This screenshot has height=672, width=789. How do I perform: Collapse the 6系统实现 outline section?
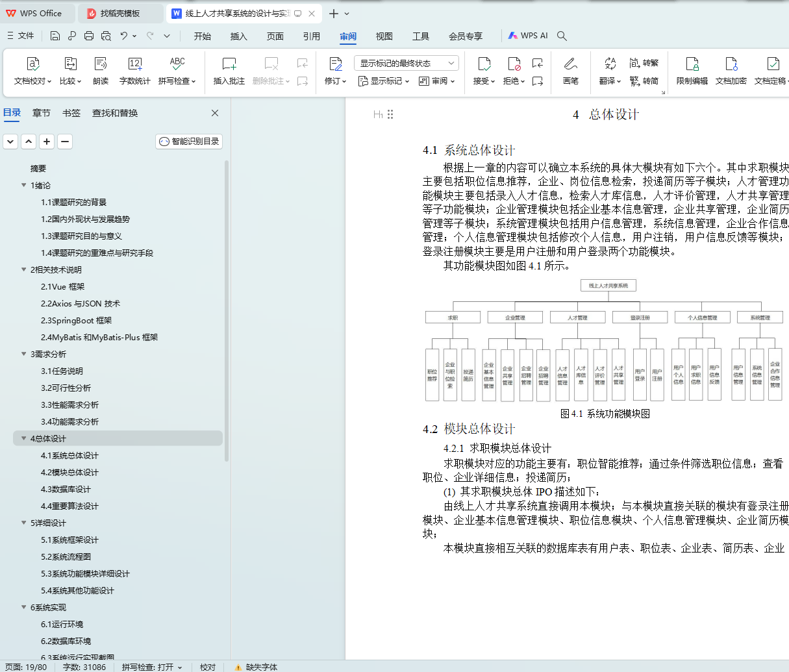tap(24, 608)
